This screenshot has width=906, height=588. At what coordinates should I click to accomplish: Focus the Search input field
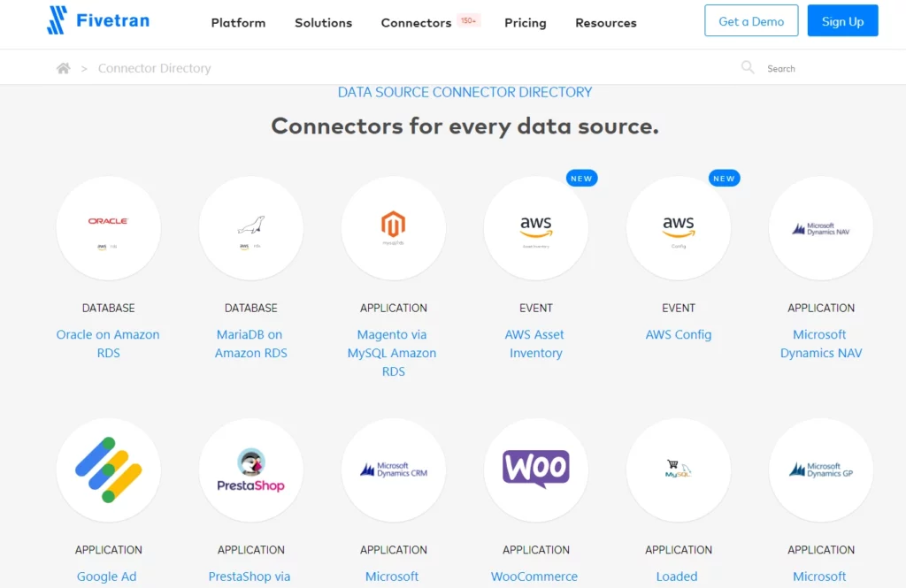coord(809,68)
